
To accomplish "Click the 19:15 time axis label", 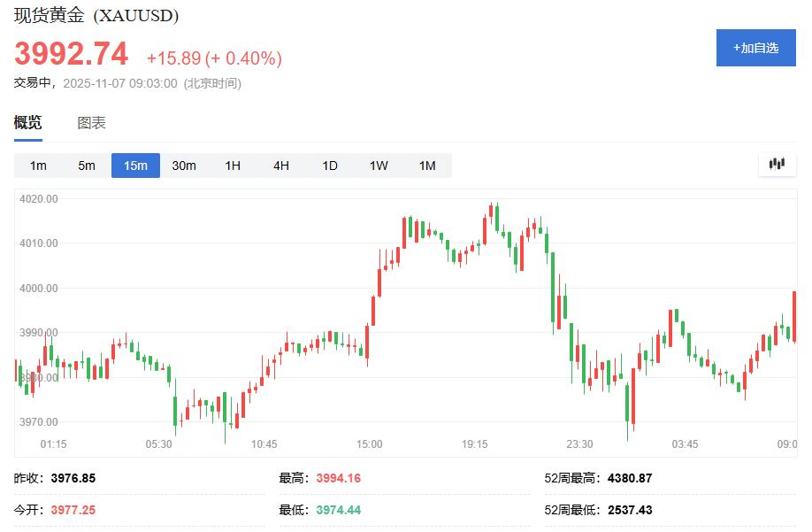I will click(x=475, y=444).
